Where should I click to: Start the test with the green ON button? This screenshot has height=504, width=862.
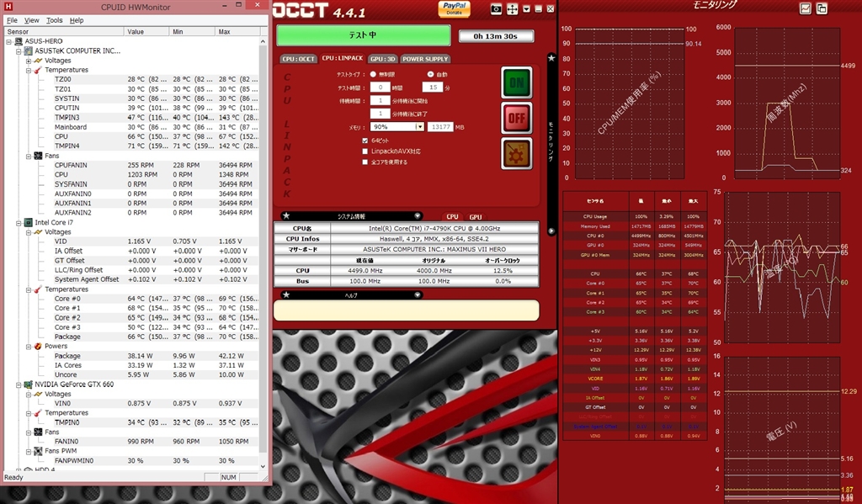point(516,82)
